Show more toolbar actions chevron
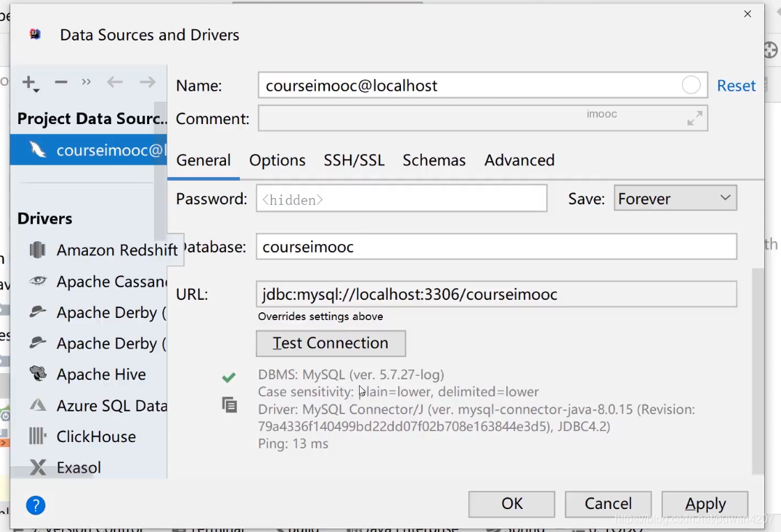 (x=86, y=82)
